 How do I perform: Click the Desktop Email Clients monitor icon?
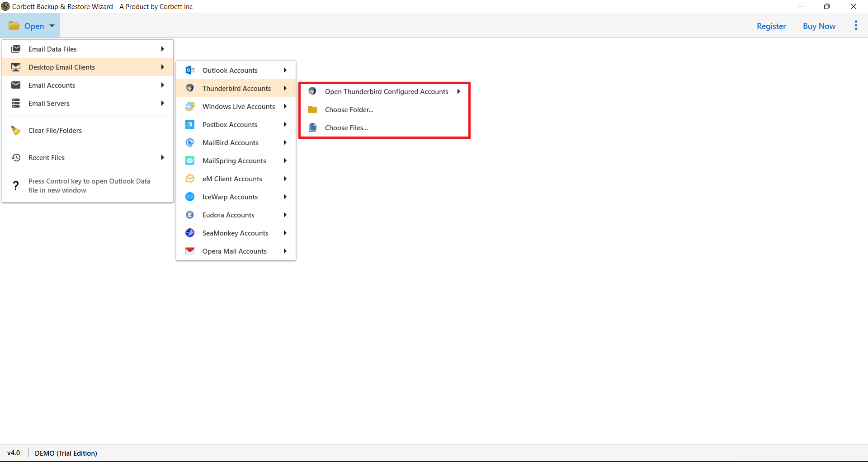coord(16,67)
